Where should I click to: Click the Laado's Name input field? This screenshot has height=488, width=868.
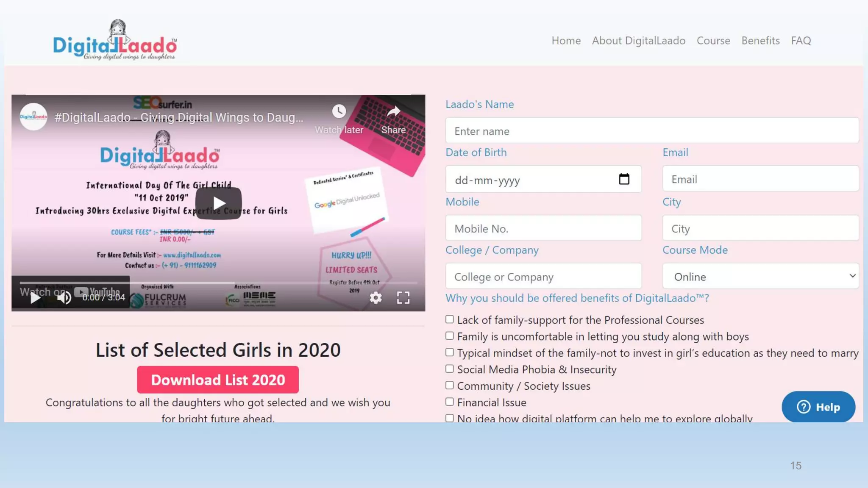pyautogui.click(x=652, y=131)
